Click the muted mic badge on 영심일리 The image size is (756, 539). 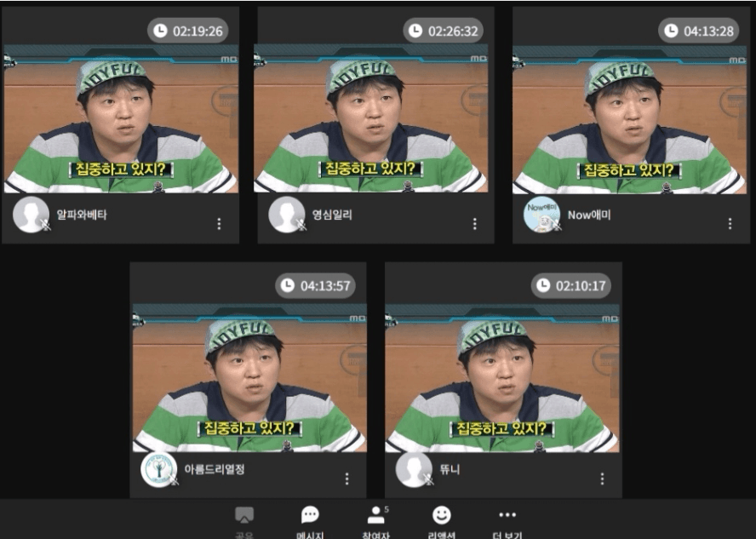[301, 225]
